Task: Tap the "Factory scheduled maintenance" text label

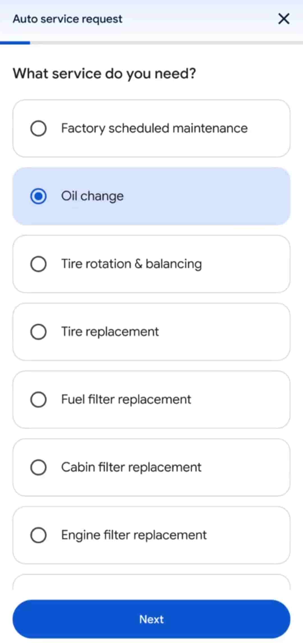Action: pyautogui.click(x=154, y=128)
